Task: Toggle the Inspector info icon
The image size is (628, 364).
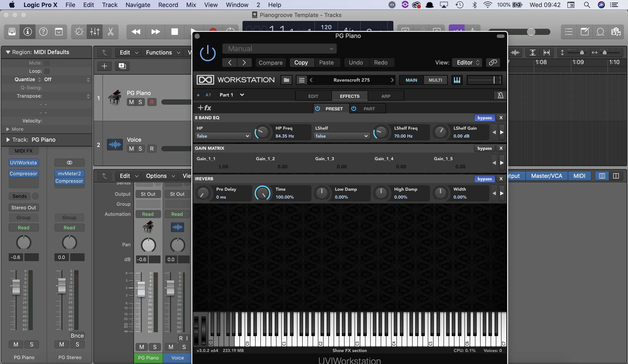Action: 28,32
